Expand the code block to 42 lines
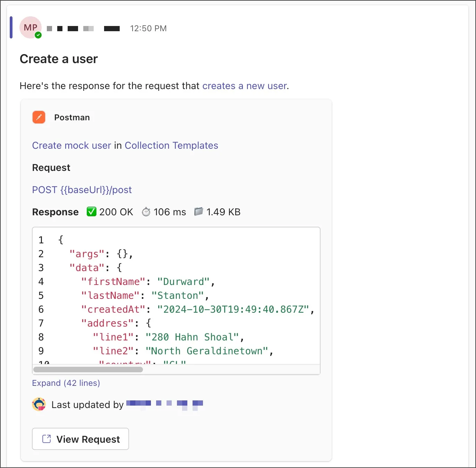 coord(66,383)
